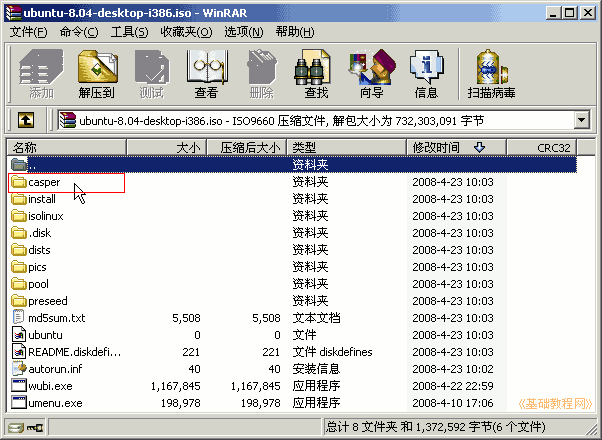Select the 'ubuntu' file entry
This screenshot has width=602, height=440.
click(45, 335)
